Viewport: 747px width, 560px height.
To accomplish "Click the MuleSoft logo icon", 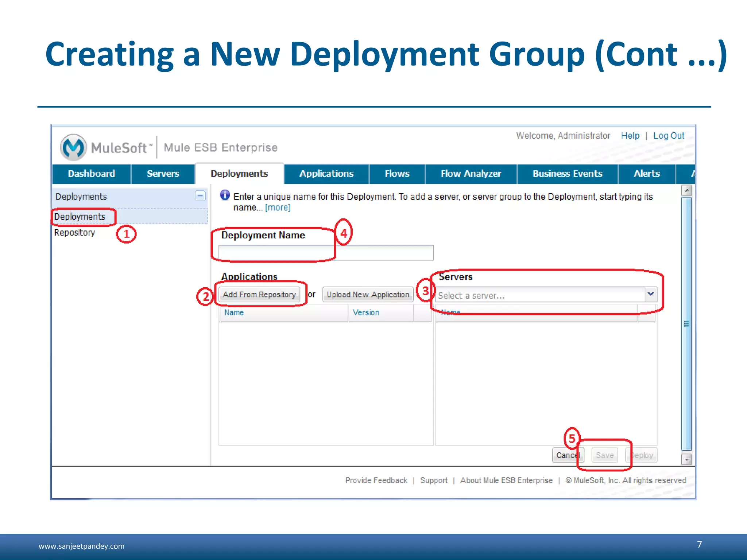I will pos(73,147).
